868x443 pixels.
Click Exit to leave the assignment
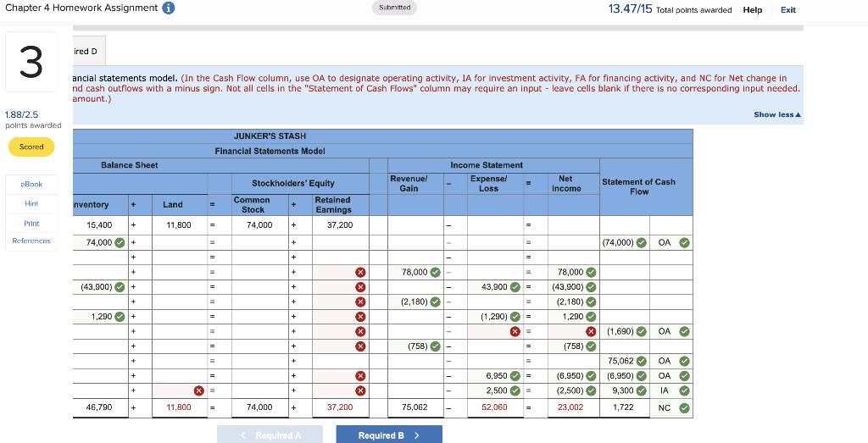(787, 10)
